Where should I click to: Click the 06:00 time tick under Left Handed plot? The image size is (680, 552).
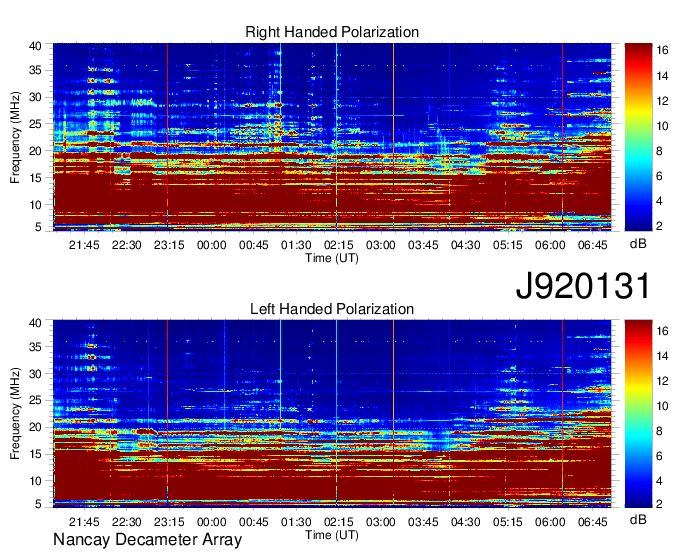point(550,522)
